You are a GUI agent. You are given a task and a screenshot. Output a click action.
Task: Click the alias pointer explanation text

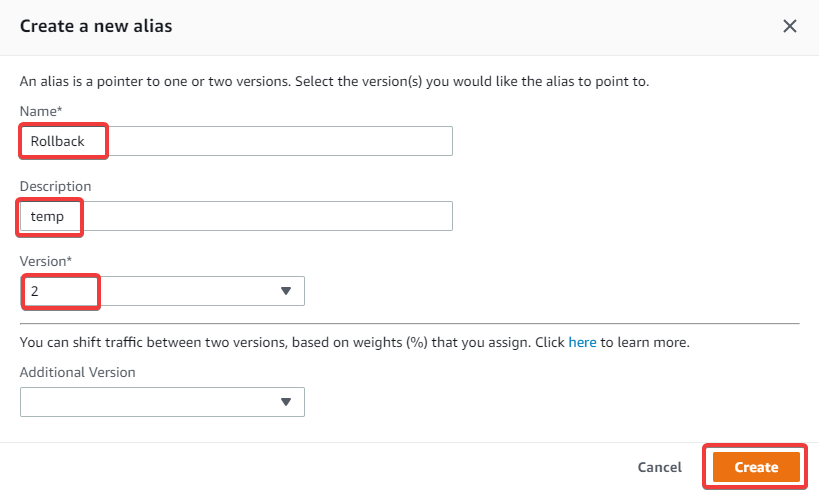[334, 81]
